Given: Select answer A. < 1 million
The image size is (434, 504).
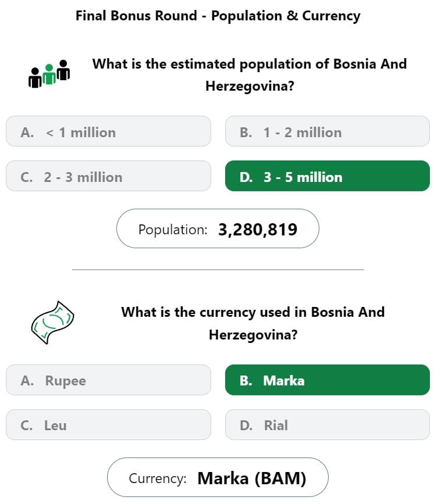Looking at the screenshot, I should tap(108, 131).
